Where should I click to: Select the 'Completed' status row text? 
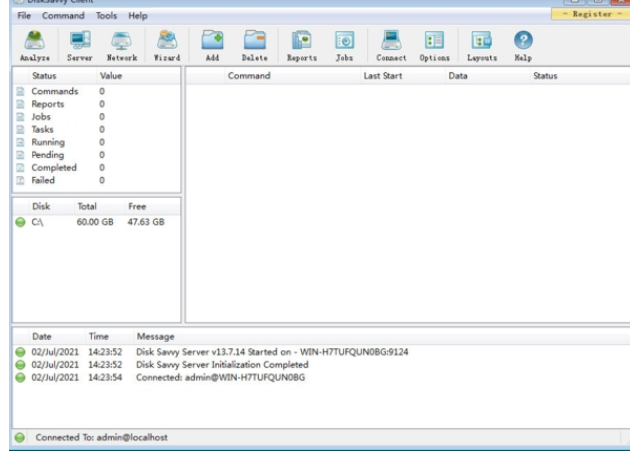click(x=54, y=168)
